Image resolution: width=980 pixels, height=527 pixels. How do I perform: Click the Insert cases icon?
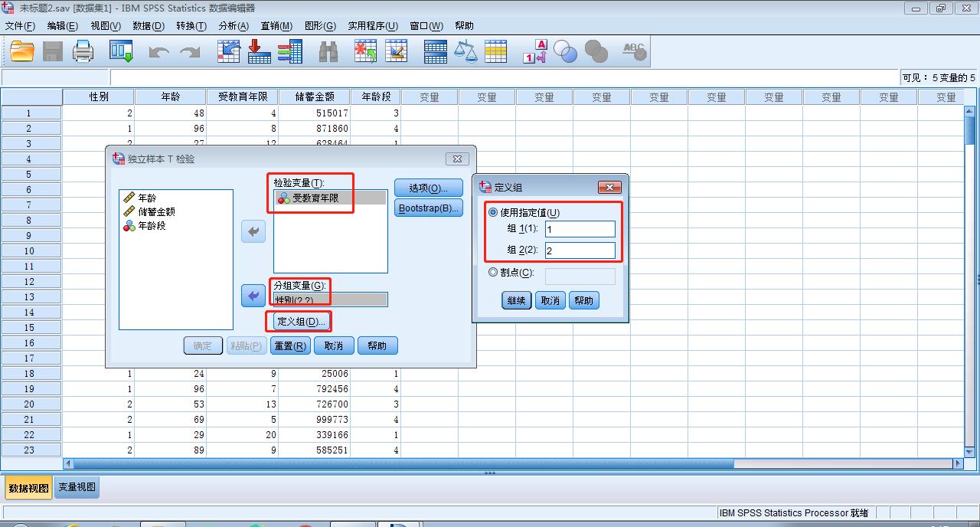click(x=366, y=51)
